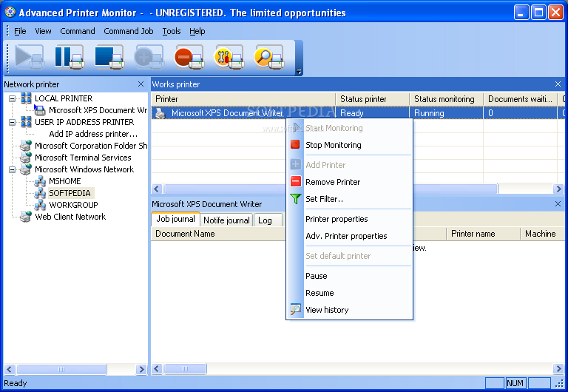Collapse the LOCAL PRINTER tree node
Screen dimensions: 568x392
tap(13, 98)
